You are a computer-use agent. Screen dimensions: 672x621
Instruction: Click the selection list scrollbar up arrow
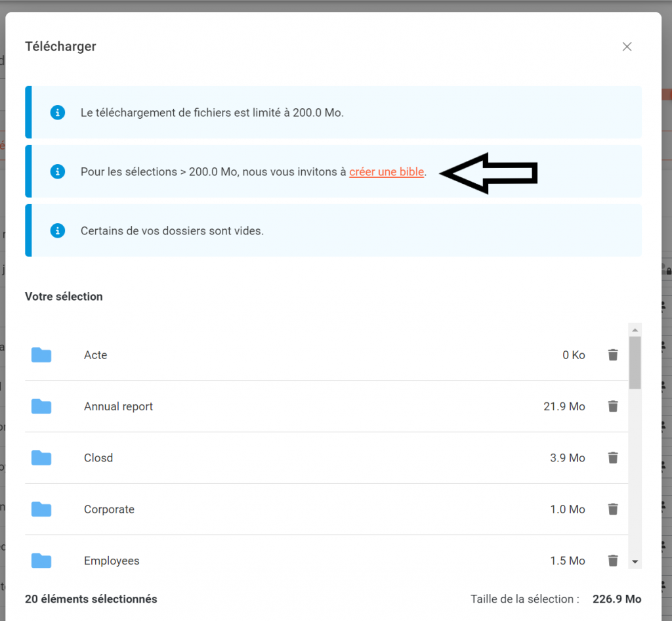(x=635, y=329)
